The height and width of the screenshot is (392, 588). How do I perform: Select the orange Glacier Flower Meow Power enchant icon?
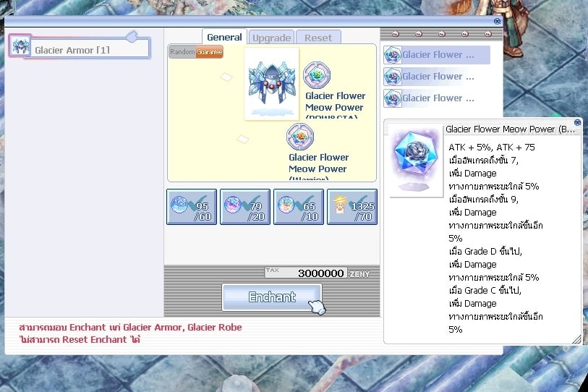[x=300, y=137]
